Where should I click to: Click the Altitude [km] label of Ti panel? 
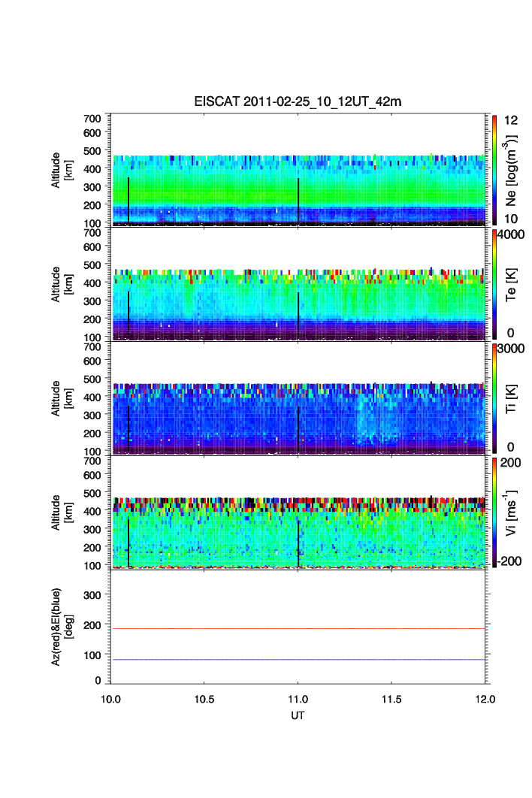click(x=62, y=398)
